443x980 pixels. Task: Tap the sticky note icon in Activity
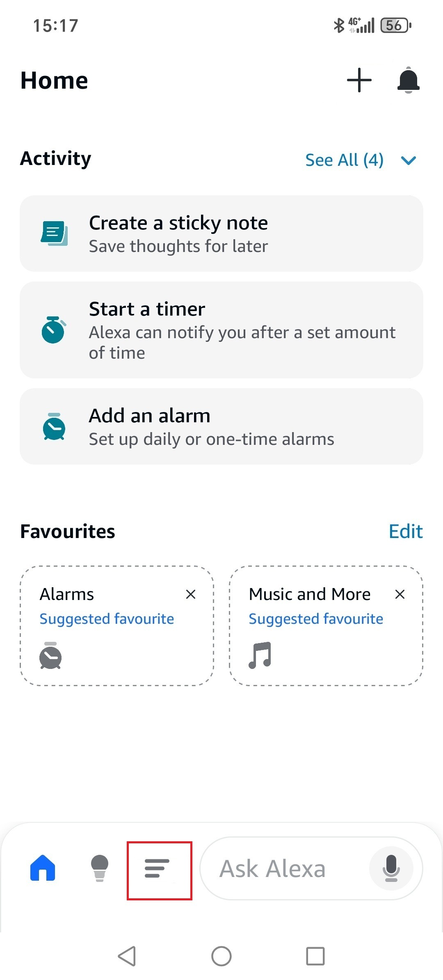click(54, 233)
